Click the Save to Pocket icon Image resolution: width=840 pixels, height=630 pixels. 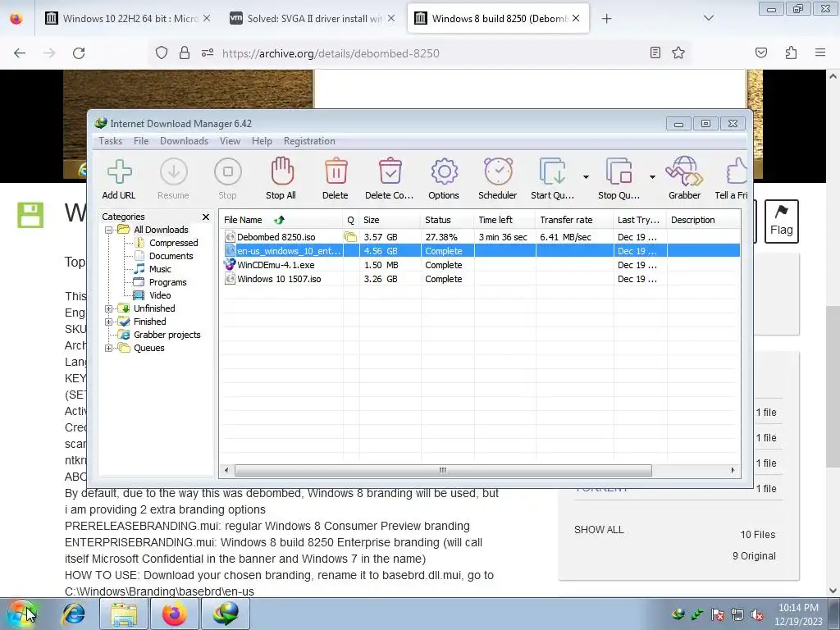click(x=761, y=52)
